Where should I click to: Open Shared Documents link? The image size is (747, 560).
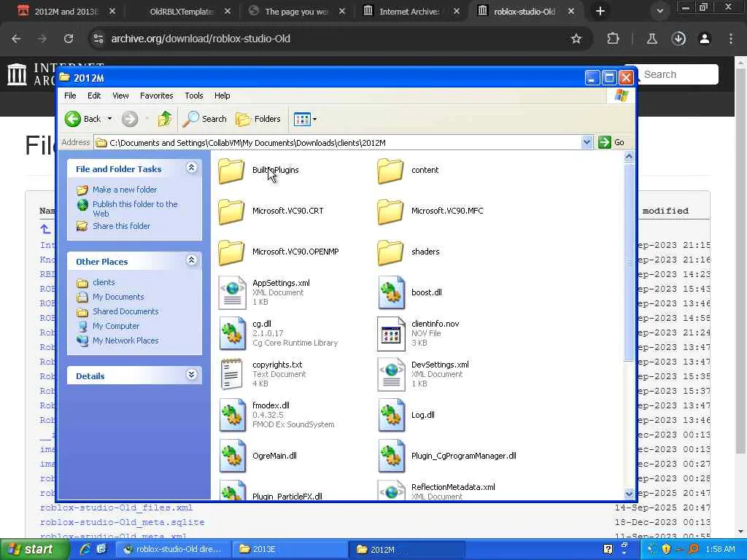125,311
